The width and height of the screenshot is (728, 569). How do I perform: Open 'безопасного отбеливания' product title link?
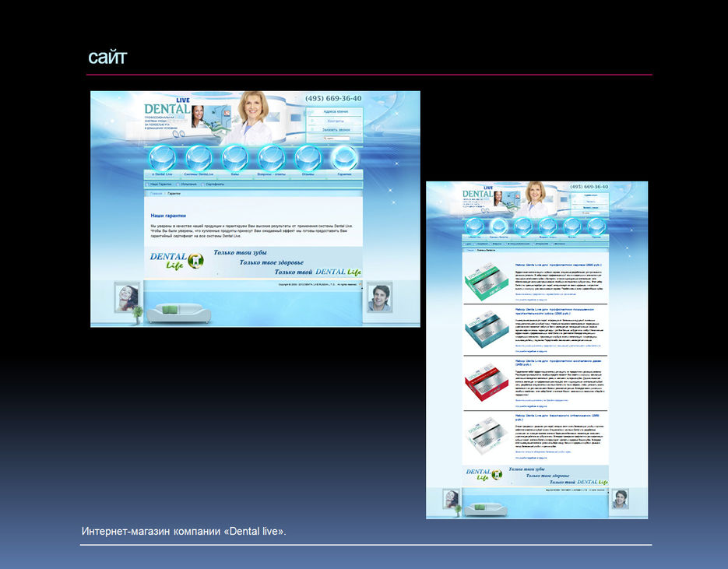(x=557, y=417)
